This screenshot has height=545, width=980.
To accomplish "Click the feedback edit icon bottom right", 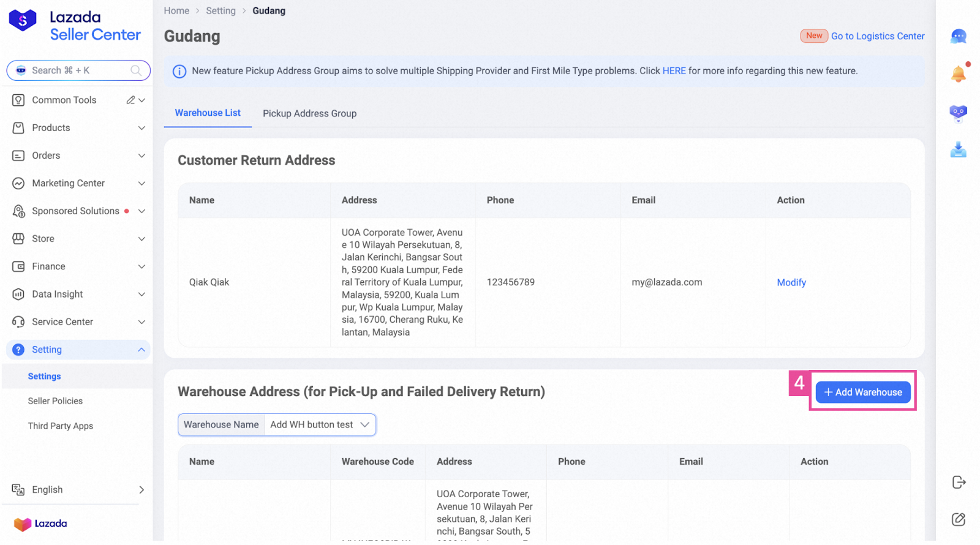I will (x=959, y=519).
